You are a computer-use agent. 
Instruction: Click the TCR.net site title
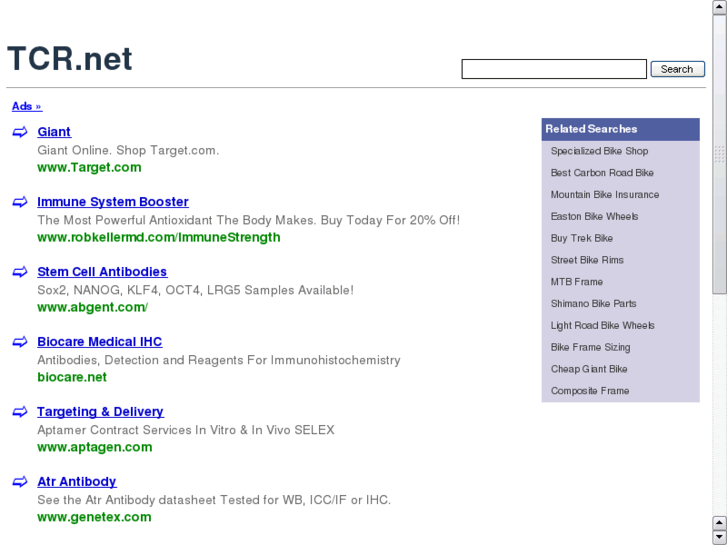[70, 58]
